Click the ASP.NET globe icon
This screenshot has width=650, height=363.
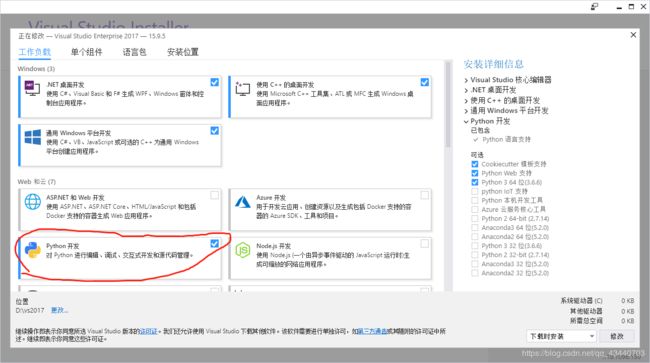tap(33, 202)
